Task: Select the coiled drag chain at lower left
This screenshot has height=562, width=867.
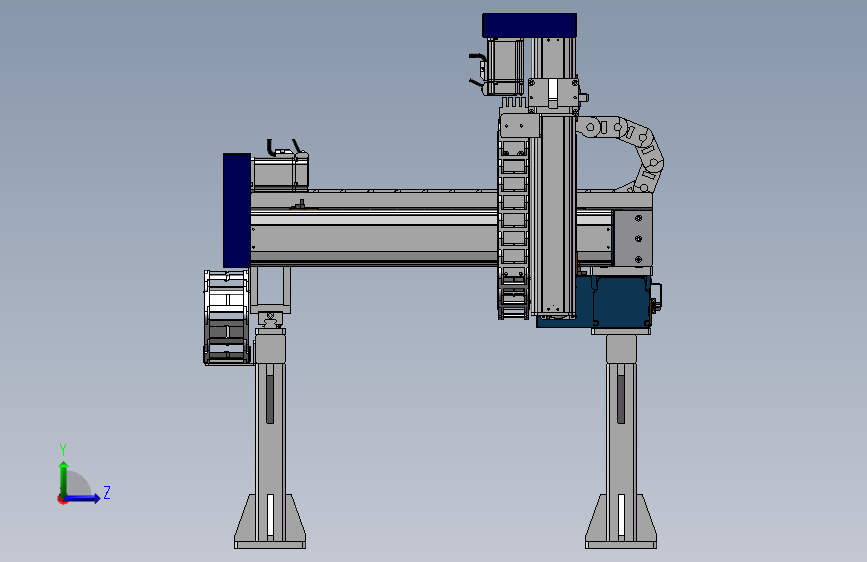Action: 227,317
